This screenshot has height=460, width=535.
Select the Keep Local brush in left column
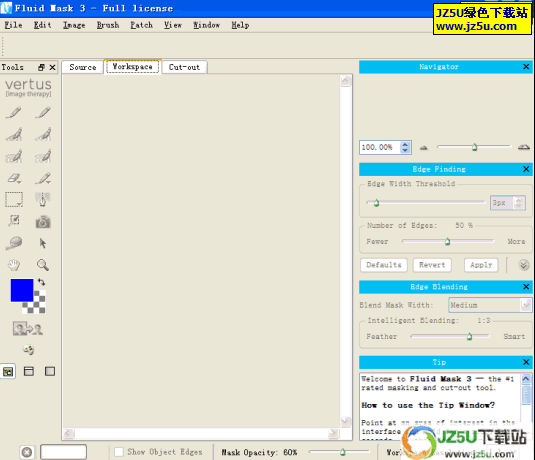tap(14, 134)
